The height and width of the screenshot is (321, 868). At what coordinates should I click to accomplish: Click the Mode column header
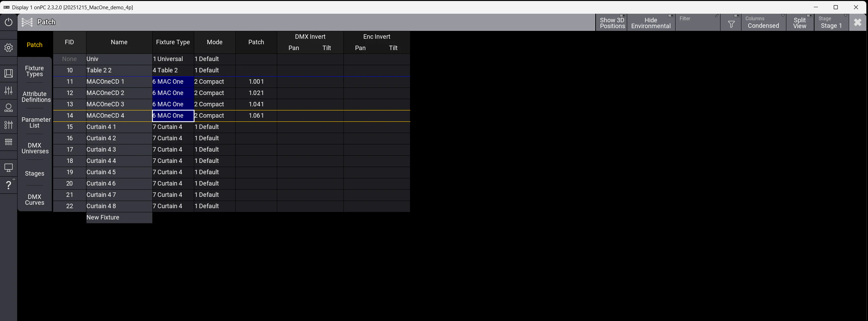coord(215,42)
